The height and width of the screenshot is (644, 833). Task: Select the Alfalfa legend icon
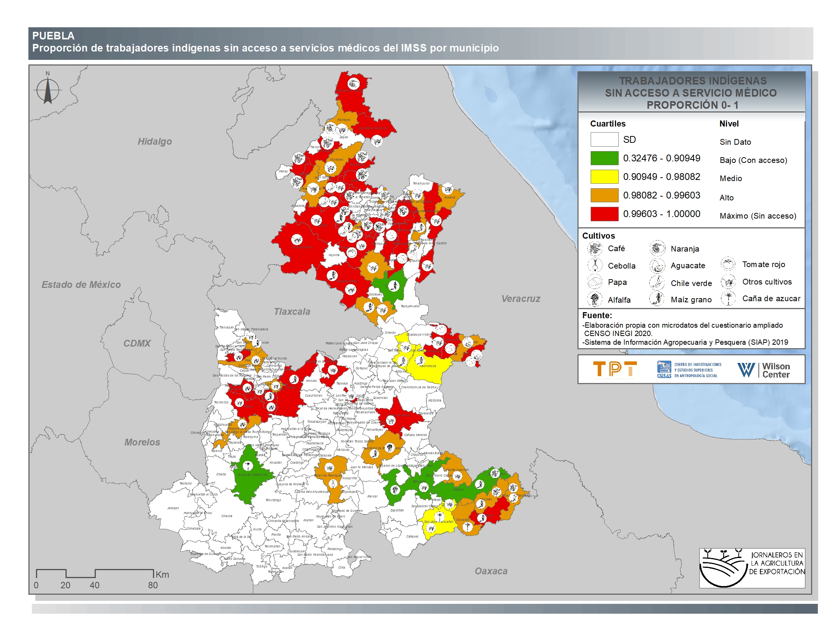click(x=594, y=300)
